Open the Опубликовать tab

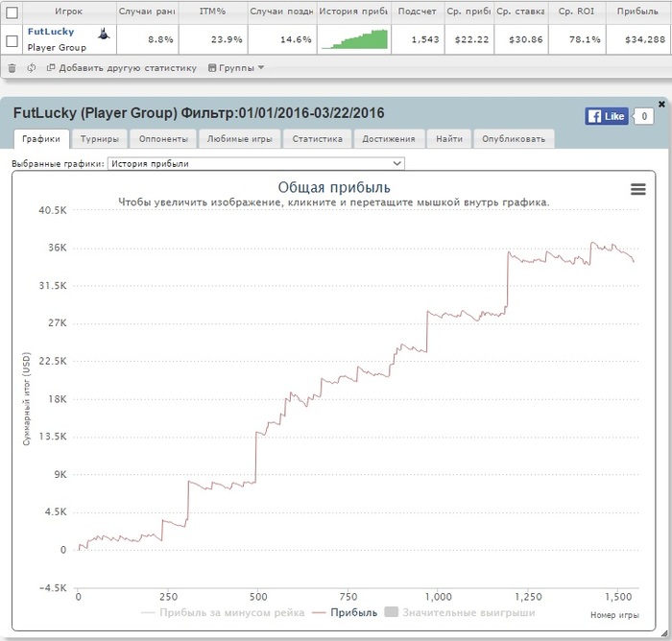pyautogui.click(x=514, y=139)
